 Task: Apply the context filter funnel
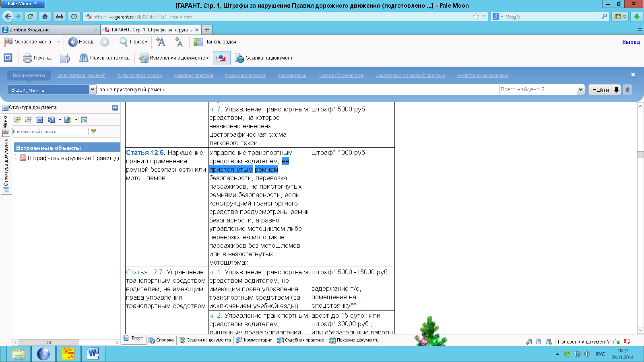point(93,132)
